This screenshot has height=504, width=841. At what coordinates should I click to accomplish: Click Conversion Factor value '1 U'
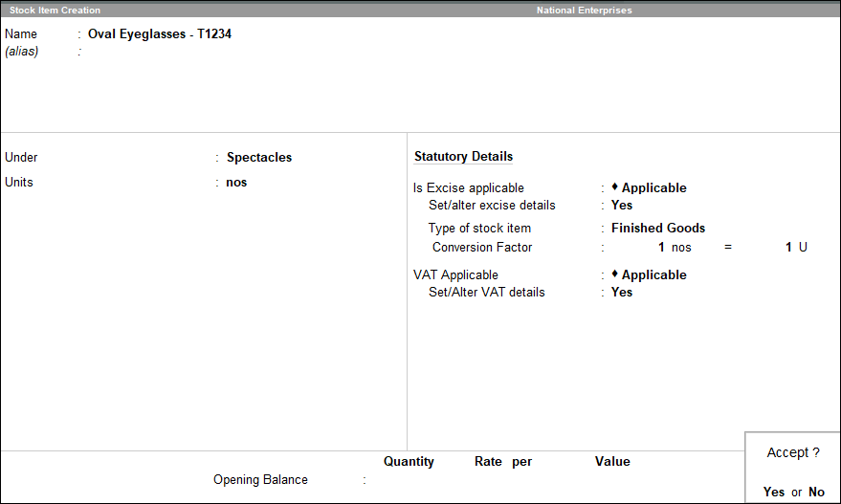click(796, 247)
